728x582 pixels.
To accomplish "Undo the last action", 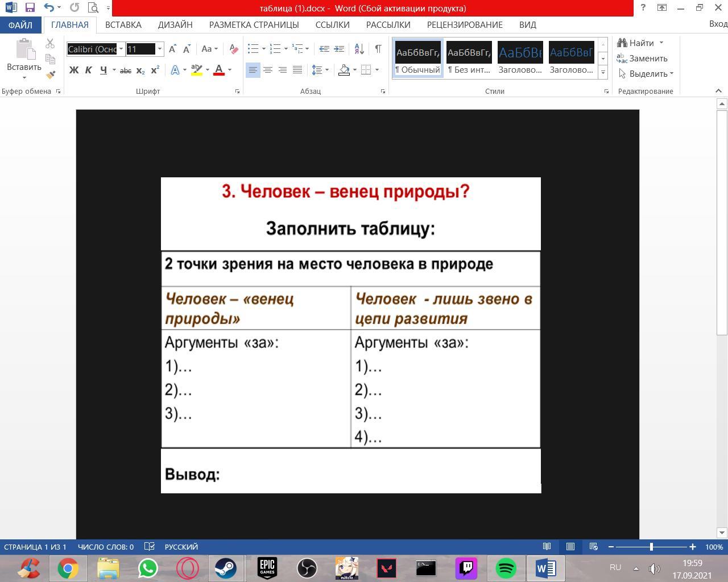I will pos(49,8).
